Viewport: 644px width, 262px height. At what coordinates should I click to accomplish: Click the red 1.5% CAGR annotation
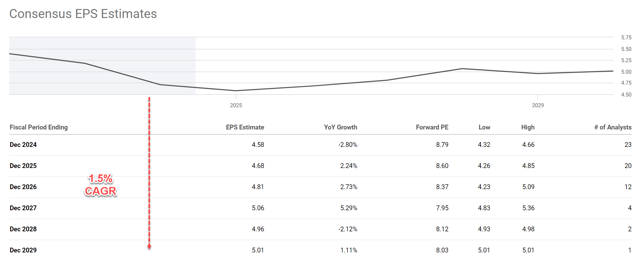coord(100,185)
